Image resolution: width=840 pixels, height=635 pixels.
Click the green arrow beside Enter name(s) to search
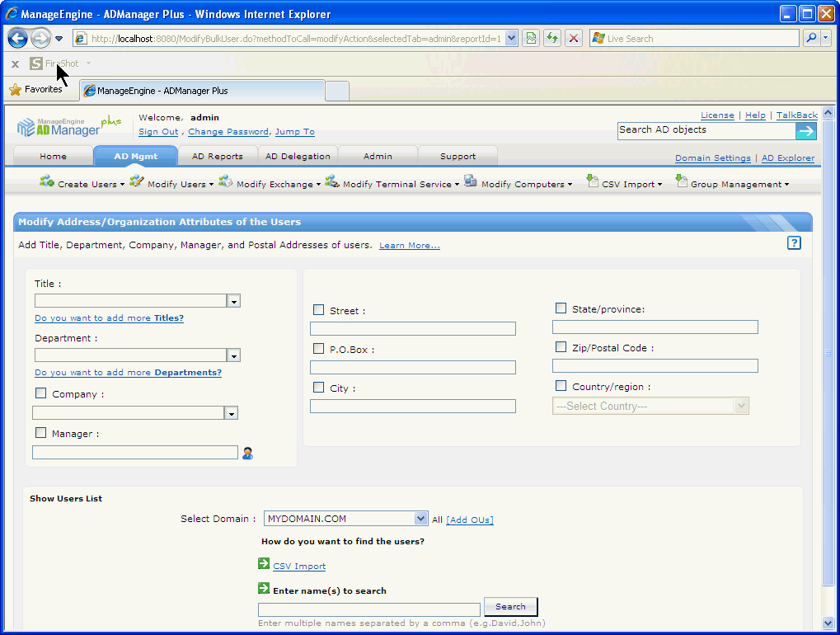point(264,588)
